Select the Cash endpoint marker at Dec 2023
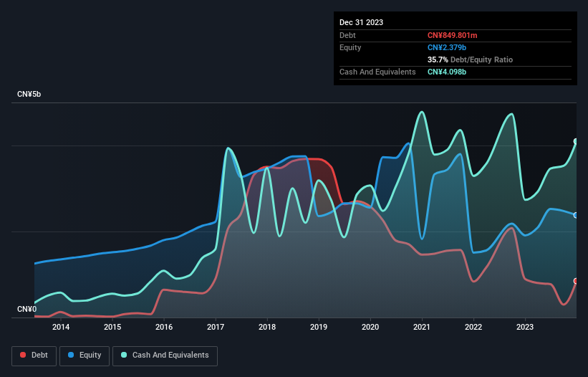588x377 pixels. [576, 141]
